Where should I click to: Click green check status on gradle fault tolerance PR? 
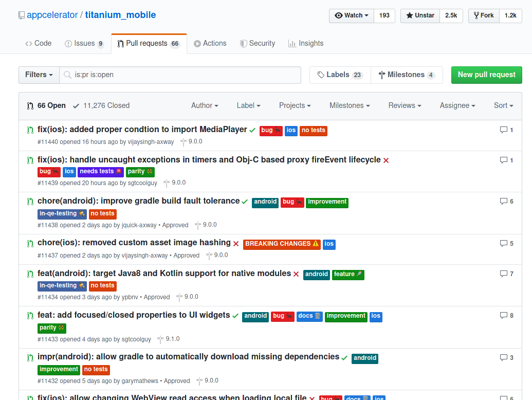245,202
